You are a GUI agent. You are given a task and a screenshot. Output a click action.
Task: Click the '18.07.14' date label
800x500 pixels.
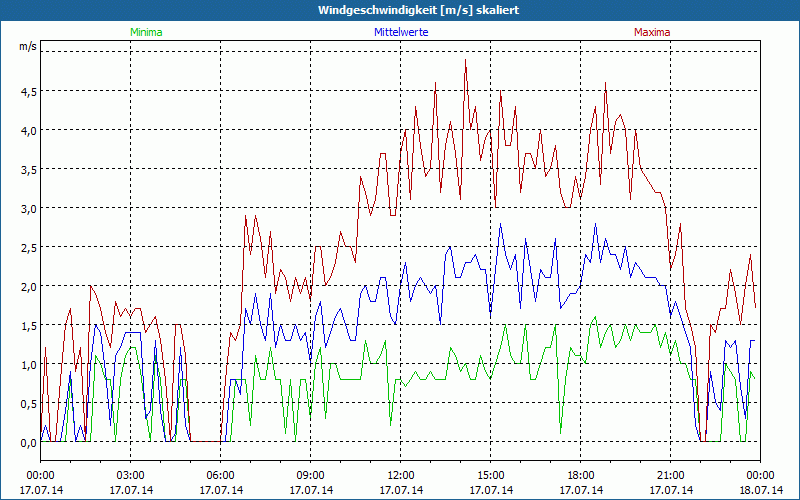point(761,490)
